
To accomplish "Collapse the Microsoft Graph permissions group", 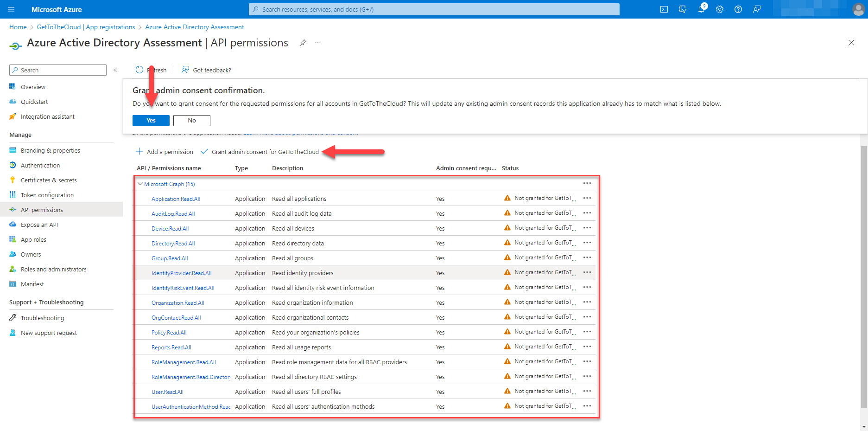I will pyautogui.click(x=140, y=183).
